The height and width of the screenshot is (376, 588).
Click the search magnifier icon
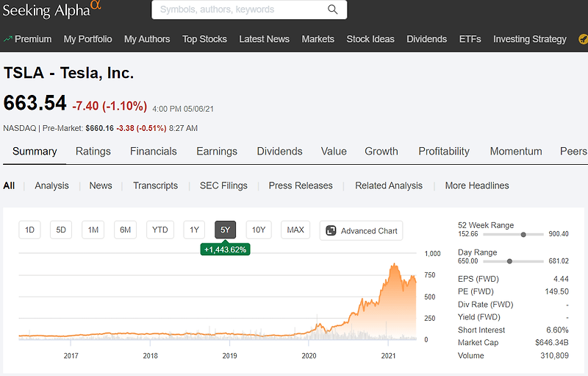point(333,10)
